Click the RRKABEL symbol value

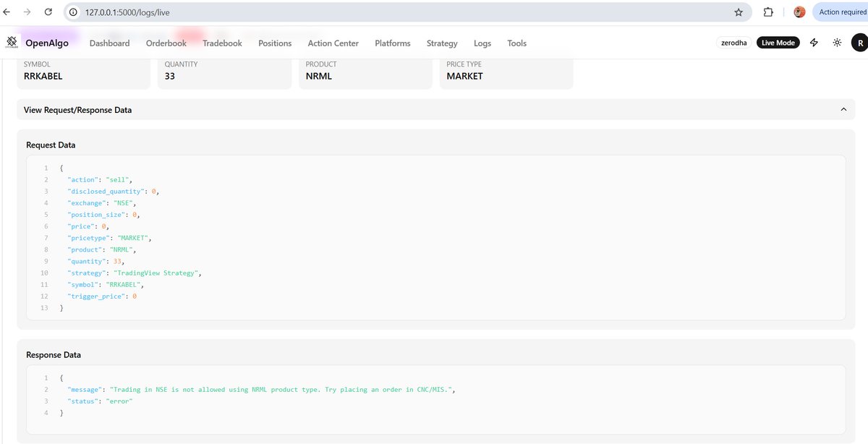pyautogui.click(x=44, y=76)
